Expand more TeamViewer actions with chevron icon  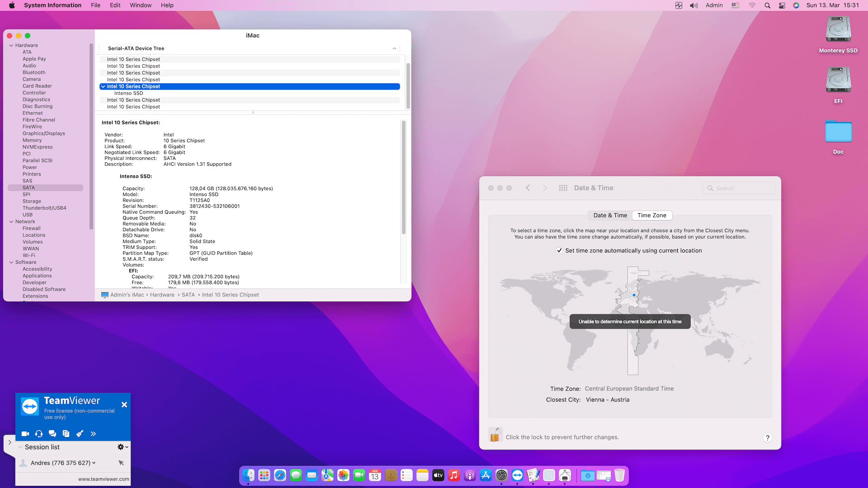coord(94,433)
